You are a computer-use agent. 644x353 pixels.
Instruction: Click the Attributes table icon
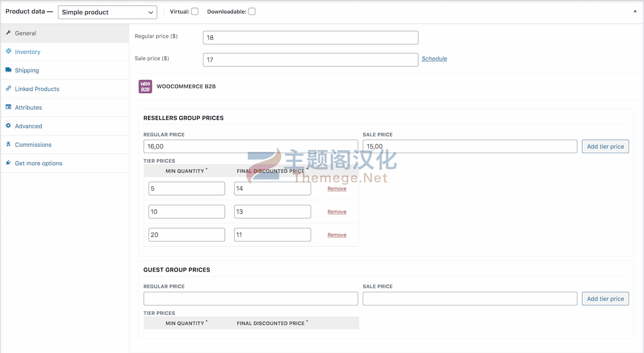(x=8, y=107)
